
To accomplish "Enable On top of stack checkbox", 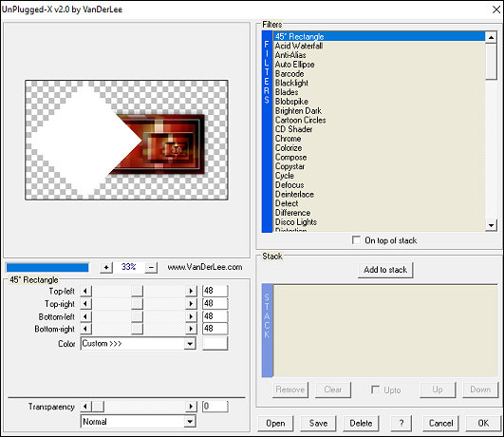I will [x=356, y=240].
